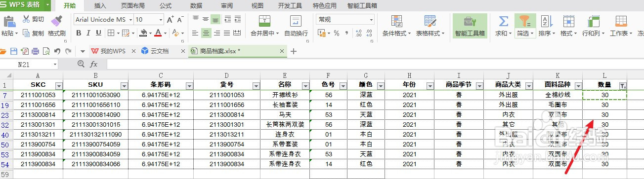Screen dimensions: 644x179
Task: Click the undo arrow icon
Action: click(x=57, y=51)
